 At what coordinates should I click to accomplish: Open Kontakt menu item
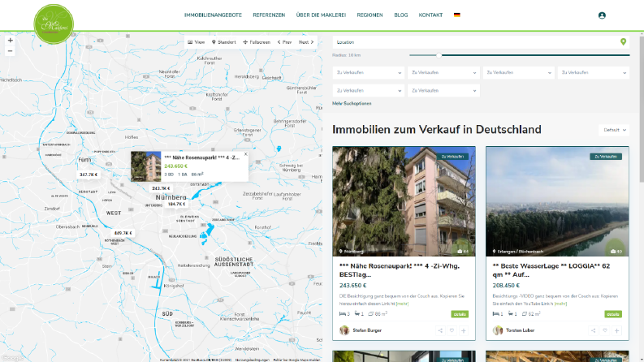click(x=430, y=15)
